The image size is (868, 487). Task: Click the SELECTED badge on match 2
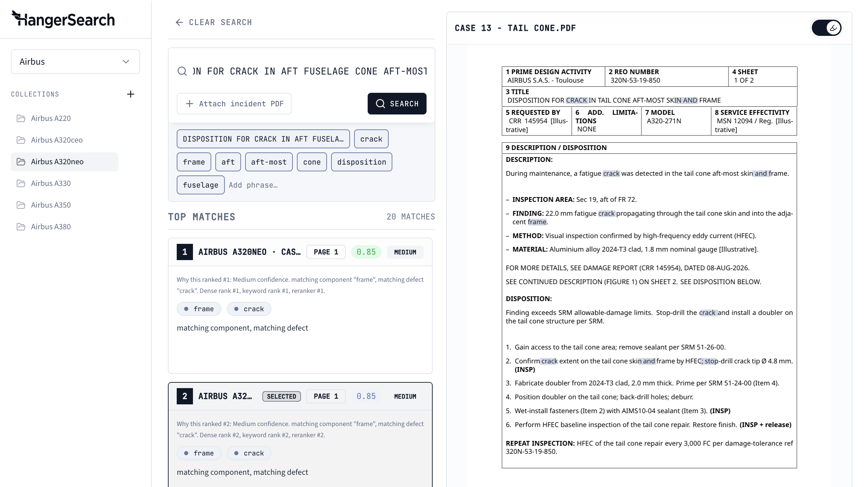click(x=281, y=396)
